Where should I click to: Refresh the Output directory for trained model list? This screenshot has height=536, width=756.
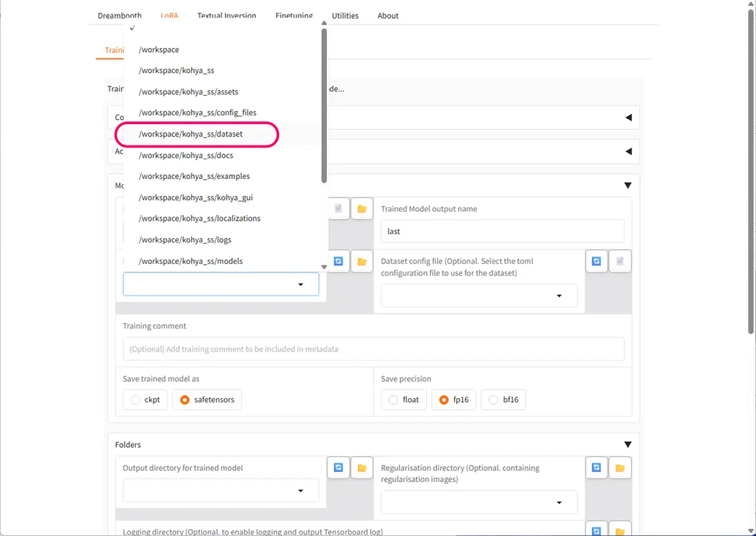tap(338, 468)
